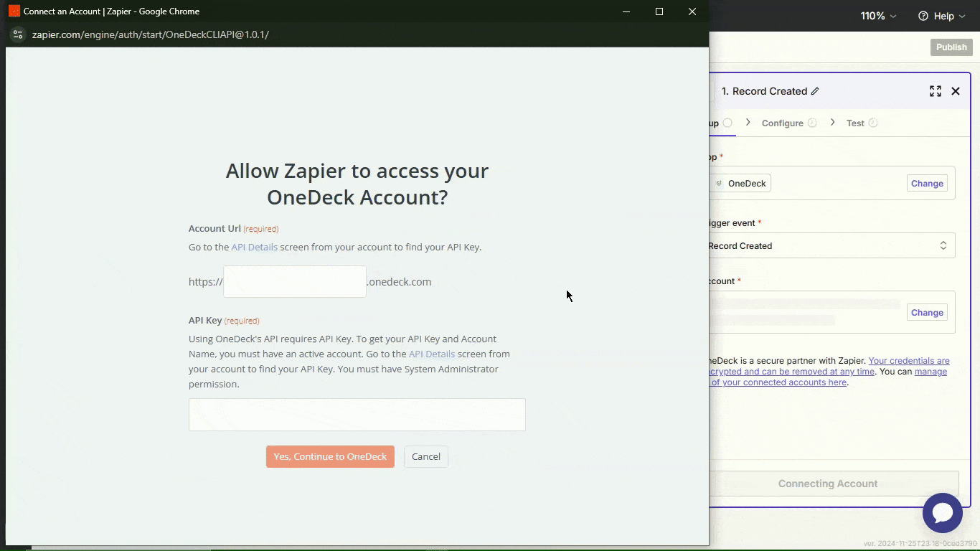The height and width of the screenshot is (551, 980).
Task: Open the 110% zoom dropdown
Action: (879, 16)
